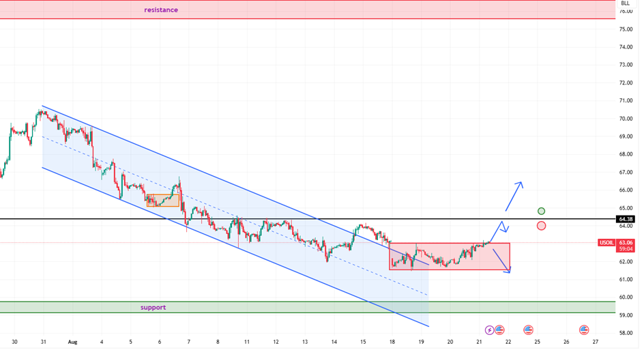Click the 70.00 price axis label
Screen dimensions: 644x350
point(626,119)
